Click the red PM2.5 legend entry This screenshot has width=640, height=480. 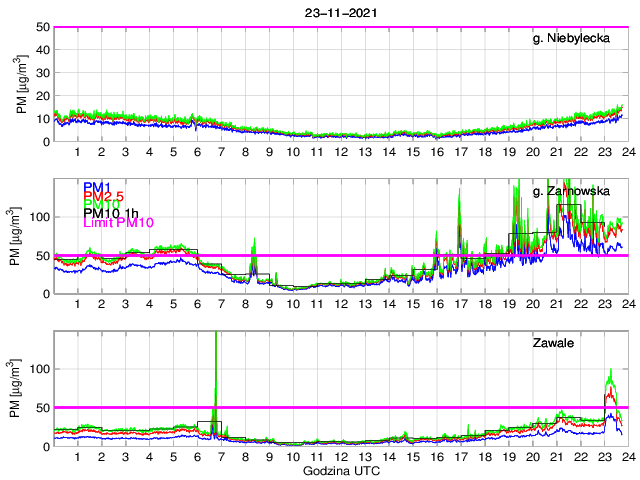[103, 199]
